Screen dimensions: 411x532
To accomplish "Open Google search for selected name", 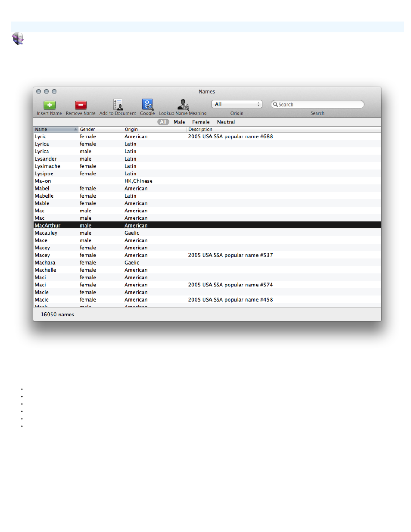I will tap(148, 105).
